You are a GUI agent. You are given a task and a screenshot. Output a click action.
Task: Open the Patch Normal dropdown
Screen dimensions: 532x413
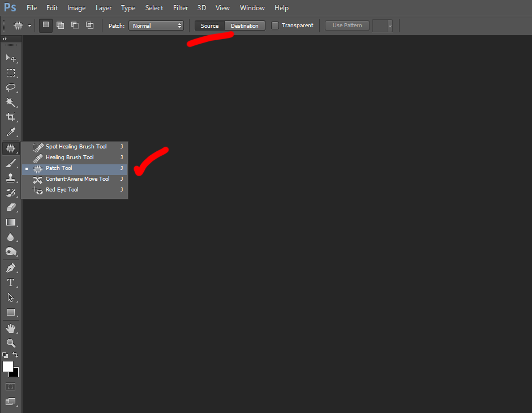click(x=156, y=25)
